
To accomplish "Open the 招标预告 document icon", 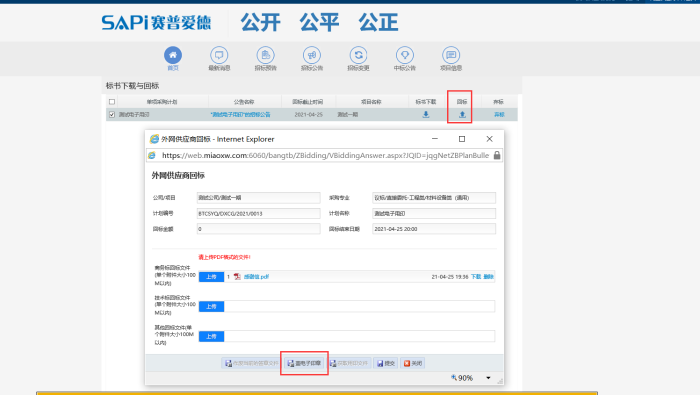I will point(266,55).
